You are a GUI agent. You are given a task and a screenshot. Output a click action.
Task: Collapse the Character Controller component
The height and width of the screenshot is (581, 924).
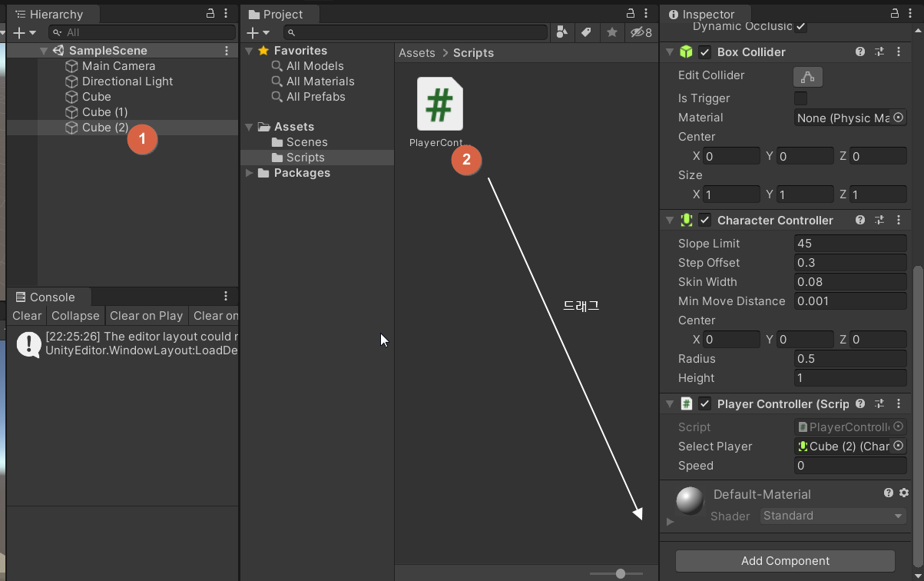pyautogui.click(x=670, y=221)
